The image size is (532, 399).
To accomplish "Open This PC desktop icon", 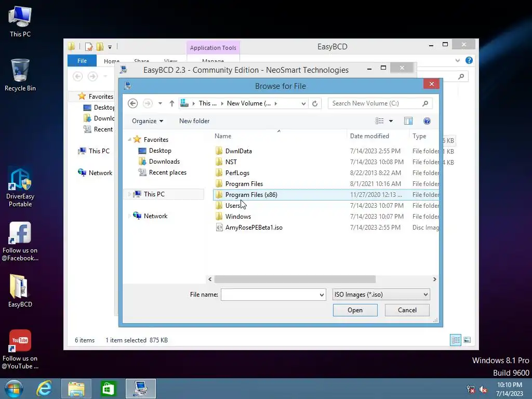I will click(20, 21).
